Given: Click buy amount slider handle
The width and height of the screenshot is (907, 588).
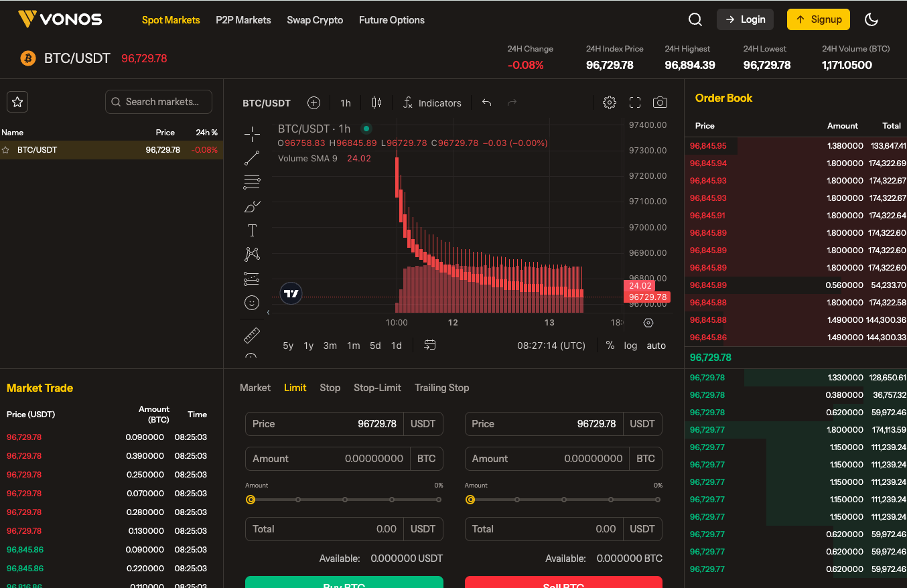Looking at the screenshot, I should [251, 500].
